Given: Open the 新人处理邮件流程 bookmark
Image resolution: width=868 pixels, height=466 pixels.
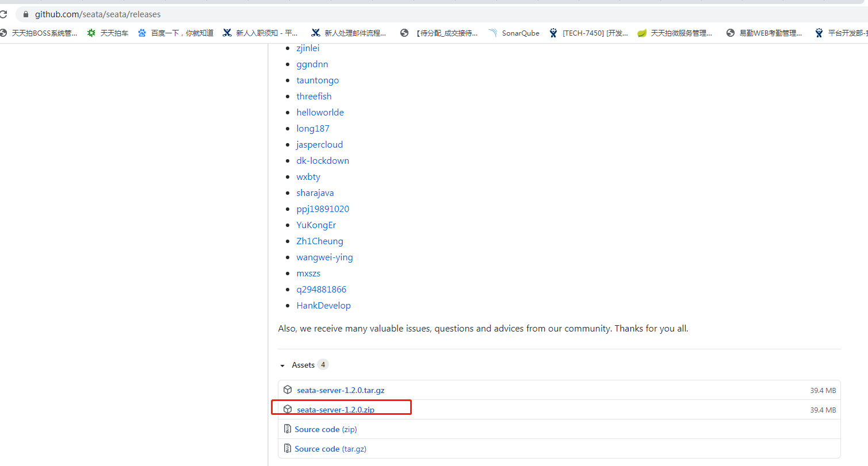Looking at the screenshot, I should click(349, 33).
